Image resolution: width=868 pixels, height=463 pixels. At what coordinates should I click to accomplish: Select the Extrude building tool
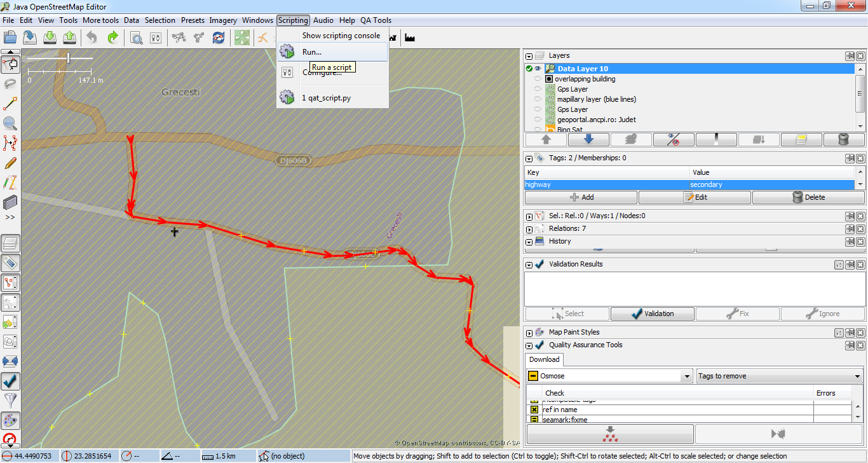pyautogui.click(x=10, y=202)
